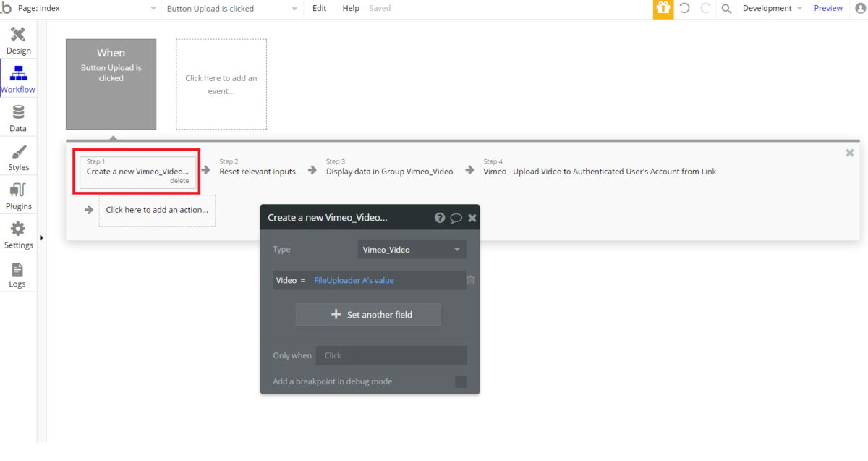
Task: Open the Type Vimeo_Video dropdown
Action: click(412, 250)
